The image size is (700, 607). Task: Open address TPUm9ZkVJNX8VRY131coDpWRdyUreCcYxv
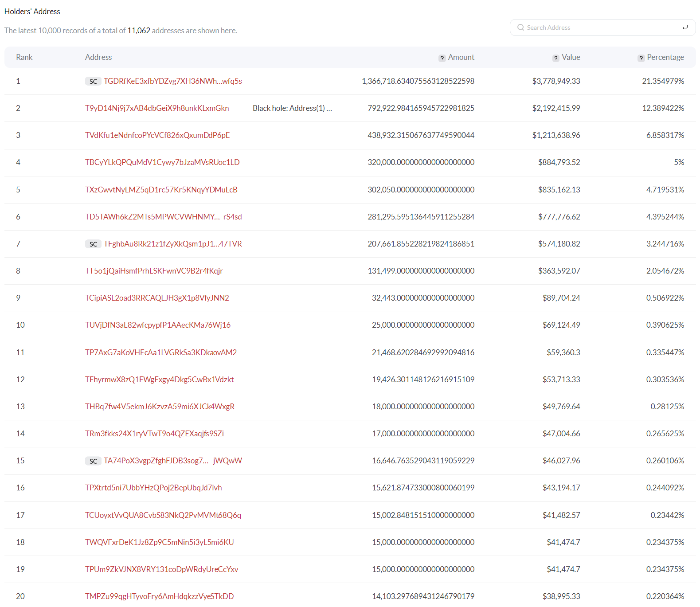[162, 569]
